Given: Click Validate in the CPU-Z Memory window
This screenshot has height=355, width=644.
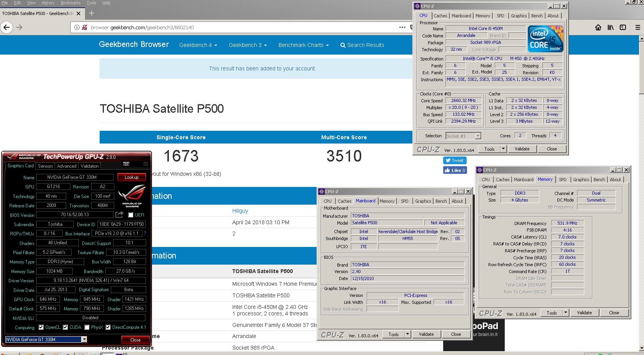Looking at the screenshot, I should tap(584, 313).
